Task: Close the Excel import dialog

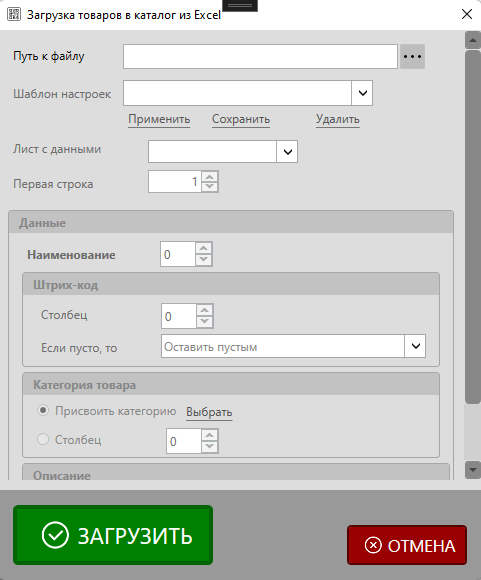Action: pos(467,14)
